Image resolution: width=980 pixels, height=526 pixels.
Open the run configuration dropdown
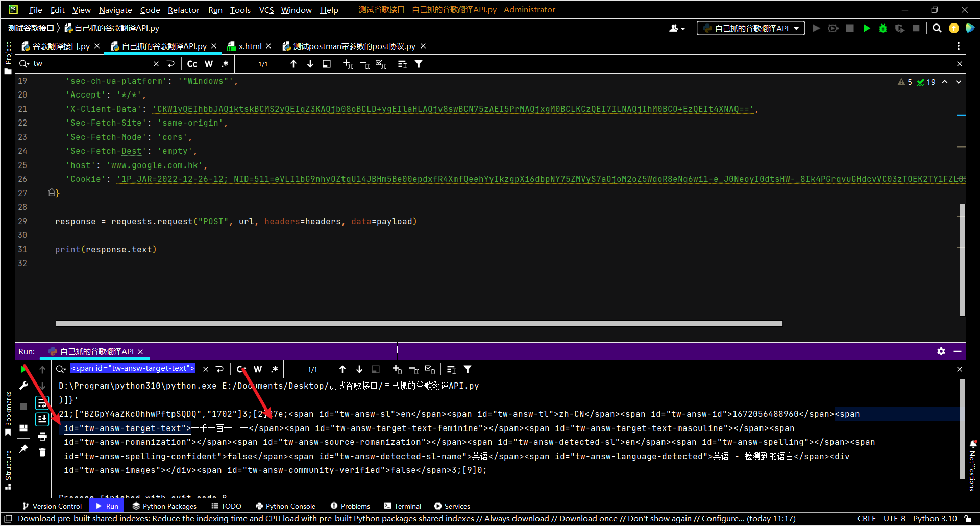click(751, 29)
